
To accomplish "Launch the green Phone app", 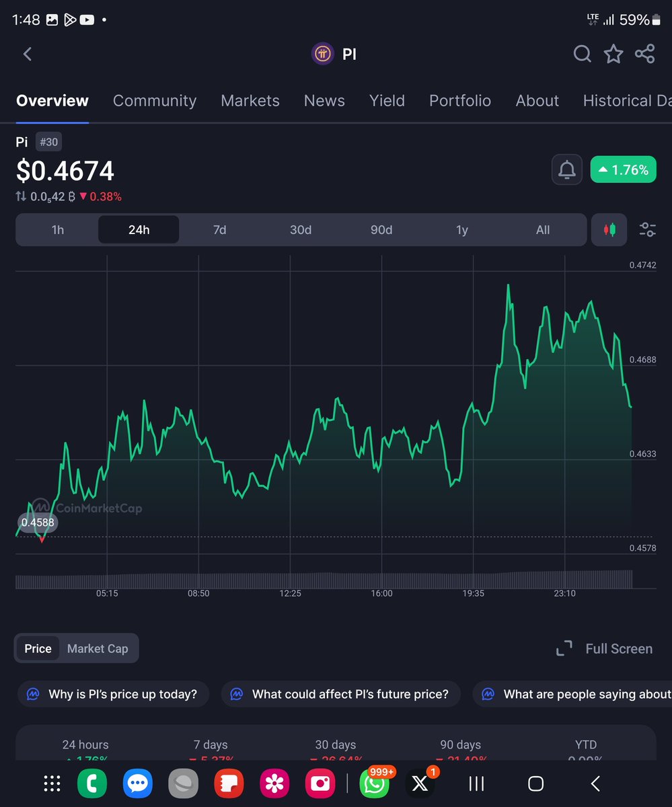I will [x=91, y=783].
